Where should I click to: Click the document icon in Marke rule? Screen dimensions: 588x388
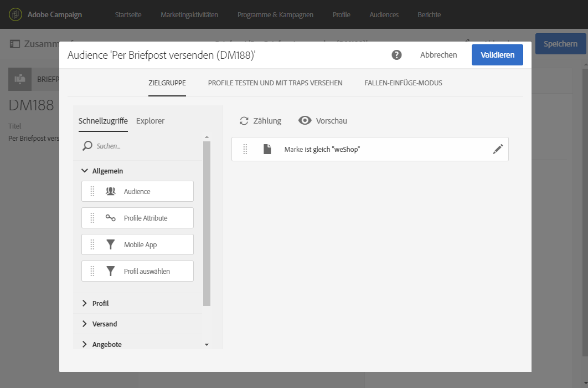click(267, 149)
